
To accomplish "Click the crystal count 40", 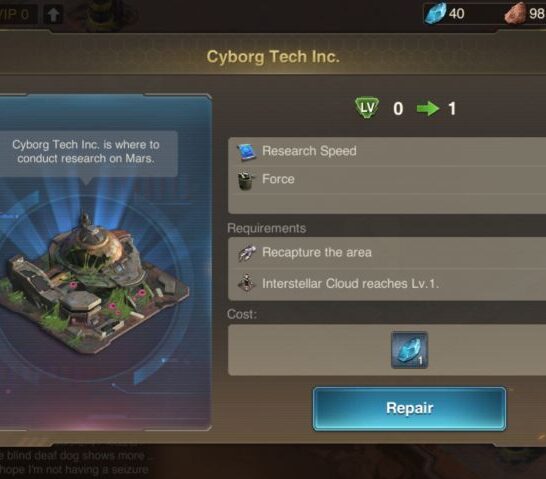I will [x=456, y=14].
